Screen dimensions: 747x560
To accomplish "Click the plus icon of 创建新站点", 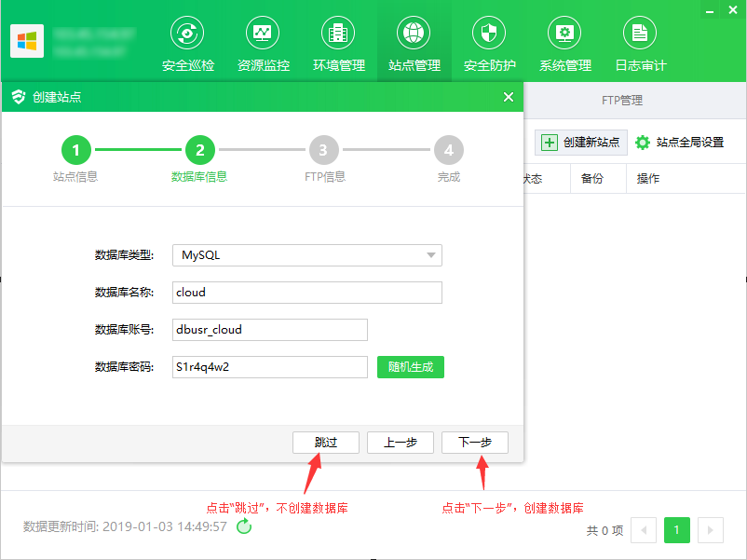I will pos(550,142).
